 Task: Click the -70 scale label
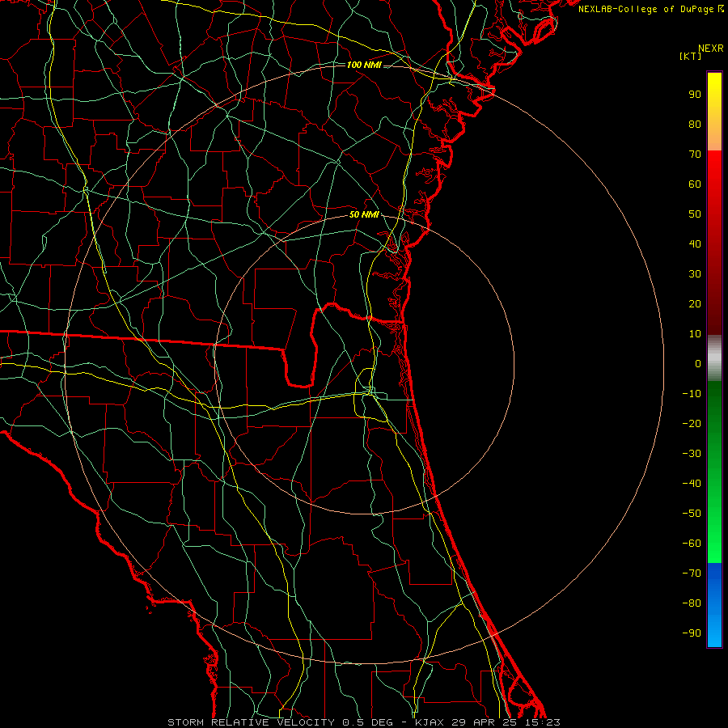pyautogui.click(x=692, y=574)
